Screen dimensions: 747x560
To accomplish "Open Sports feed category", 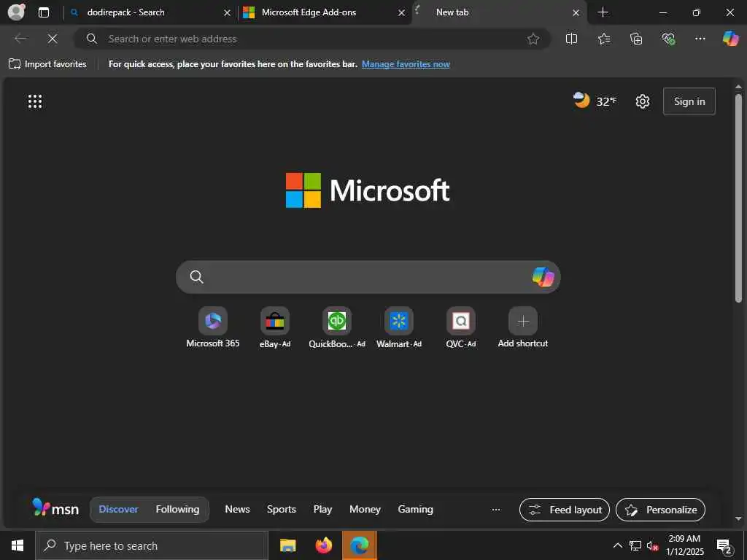I will click(281, 509).
